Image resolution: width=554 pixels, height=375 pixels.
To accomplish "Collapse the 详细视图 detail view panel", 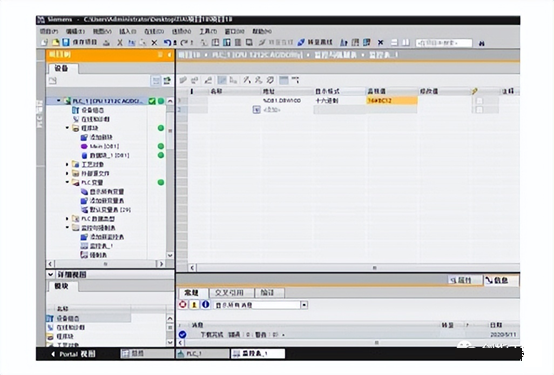I will tap(51, 275).
